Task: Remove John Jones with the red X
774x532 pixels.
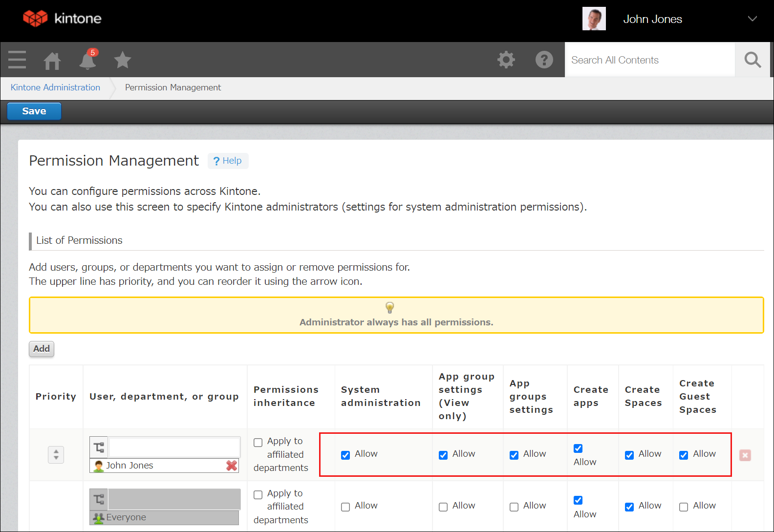Action: click(x=232, y=466)
